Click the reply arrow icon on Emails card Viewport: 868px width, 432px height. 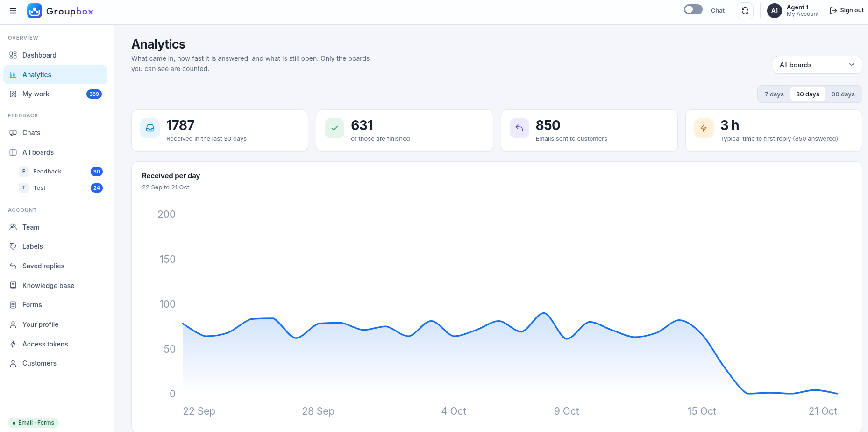coord(519,128)
